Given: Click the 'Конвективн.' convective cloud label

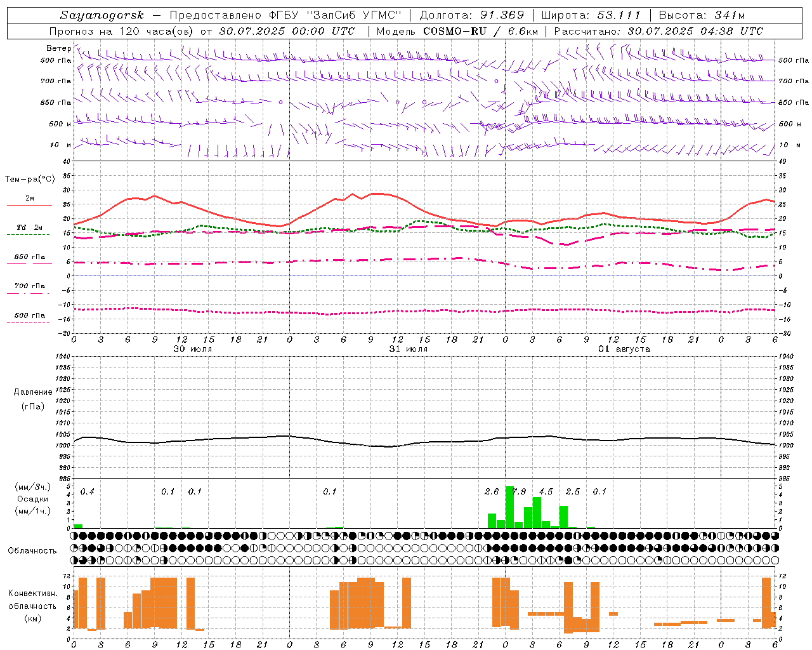Looking at the screenshot, I should 33,594.
